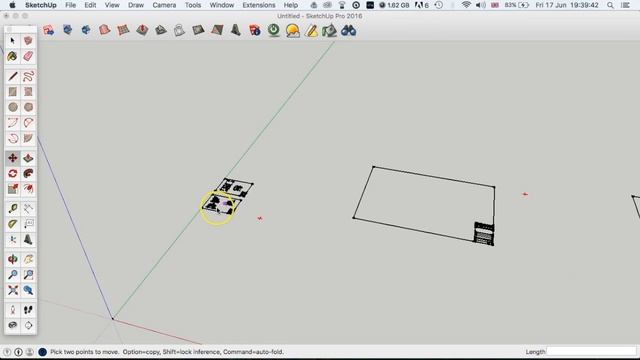Image resolution: width=640 pixels, height=360 pixels.
Task: Click the Previous view tool
Action: point(28,290)
